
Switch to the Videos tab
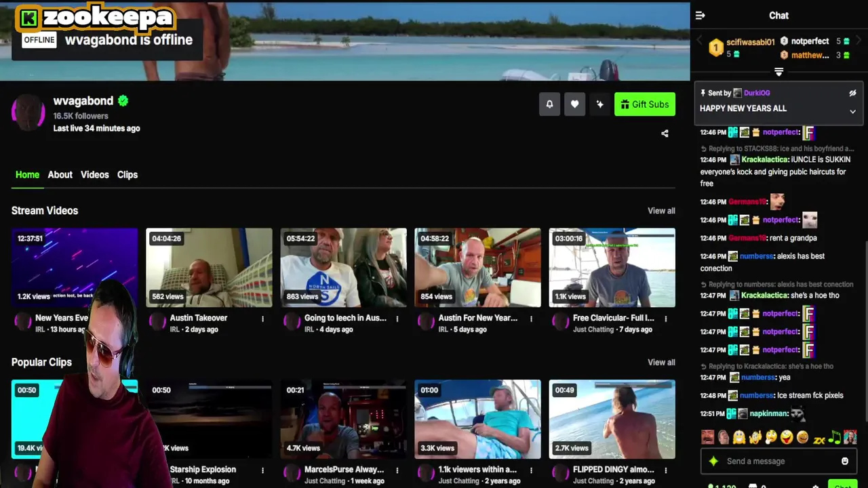[94, 175]
